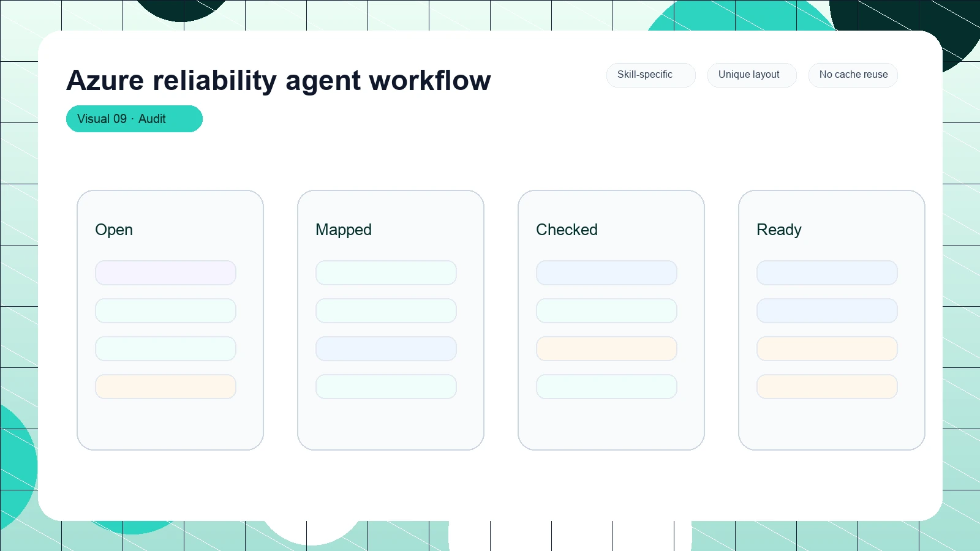980x551 pixels.
Task: Click the Unique layout tag
Action: click(x=752, y=75)
